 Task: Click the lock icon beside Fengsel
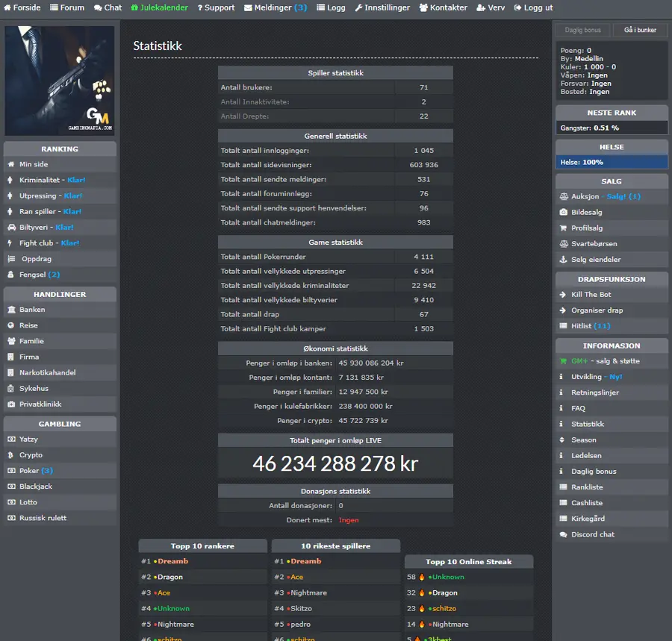pos(10,275)
